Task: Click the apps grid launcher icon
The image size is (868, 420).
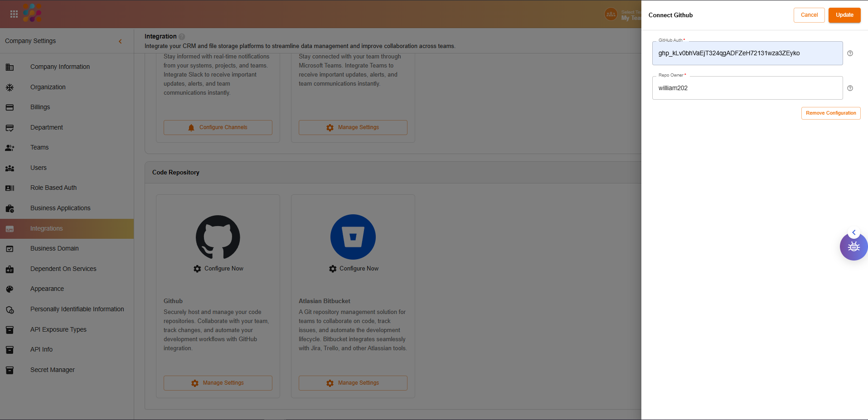Action: 14,14
